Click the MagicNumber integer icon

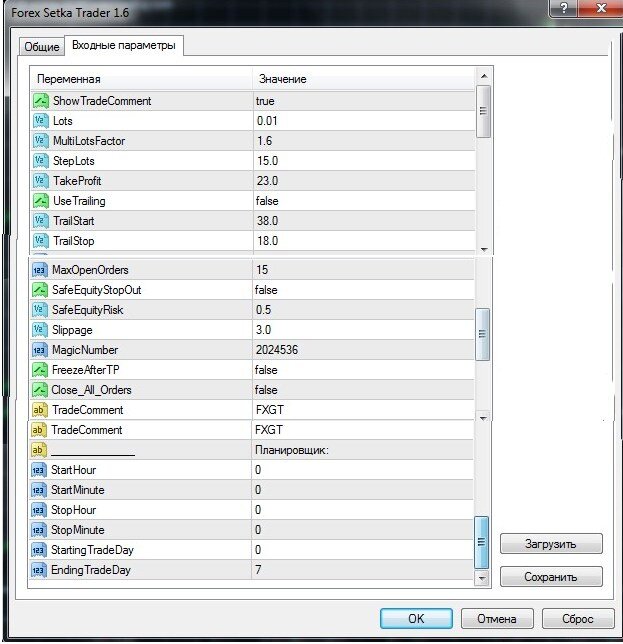pyautogui.click(x=39, y=350)
